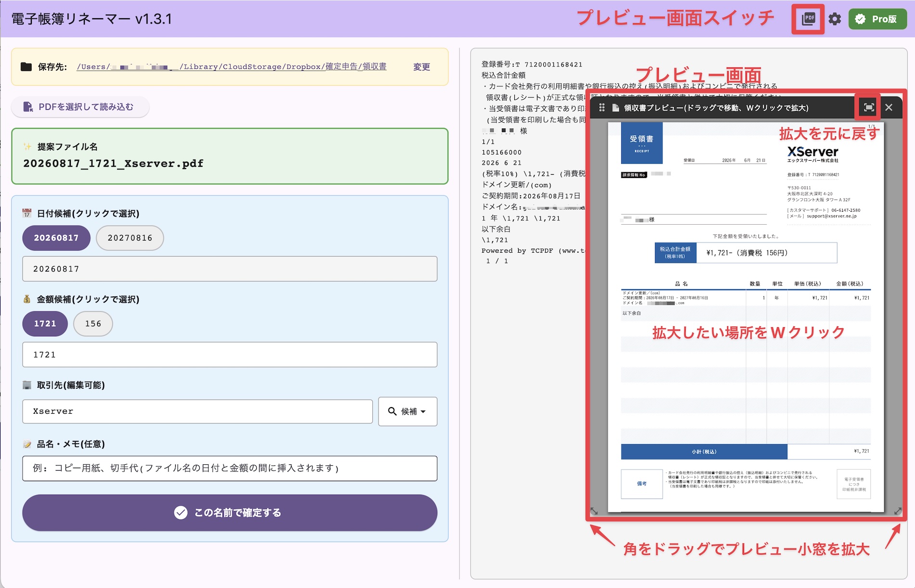Click extracted text line 105166000
Screen dimensions: 915x588
[x=501, y=153]
